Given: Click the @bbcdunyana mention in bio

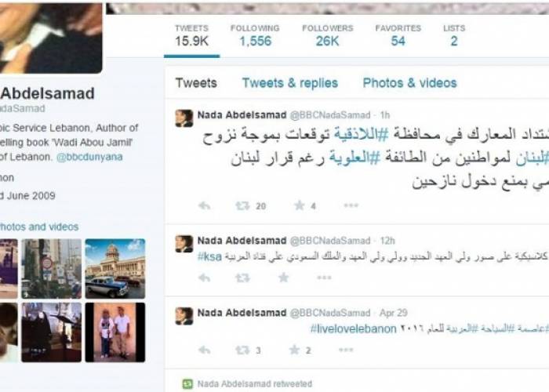Looking at the screenshot, I should (89, 157).
